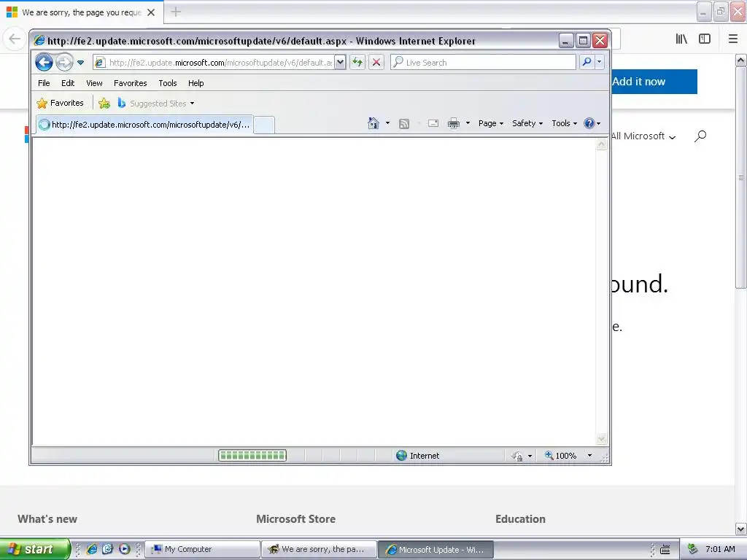Open the View menu

(x=94, y=83)
